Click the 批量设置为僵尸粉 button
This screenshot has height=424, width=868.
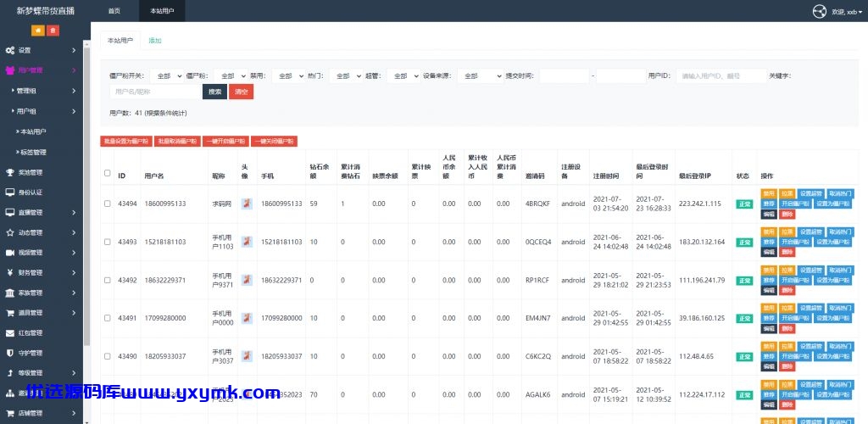126,141
